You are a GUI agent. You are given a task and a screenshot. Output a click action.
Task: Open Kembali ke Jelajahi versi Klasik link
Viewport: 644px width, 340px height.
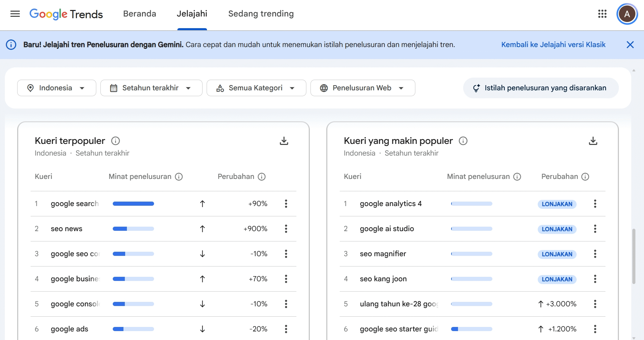(x=553, y=45)
